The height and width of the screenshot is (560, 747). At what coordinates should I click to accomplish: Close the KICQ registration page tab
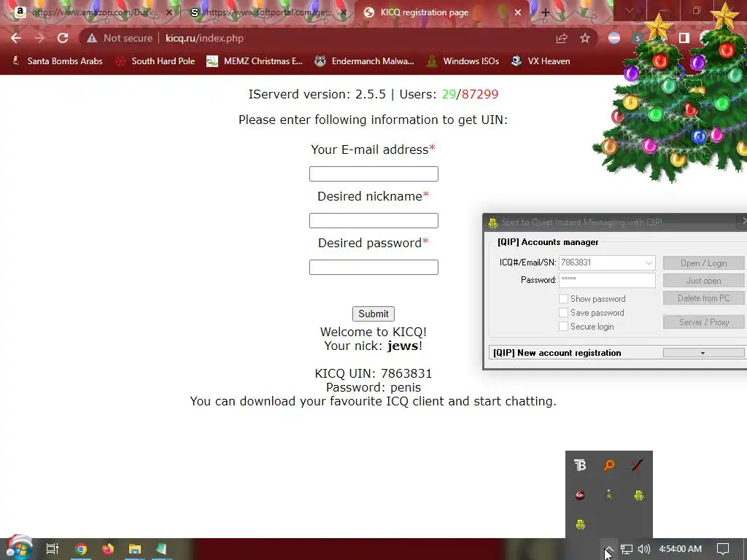pos(518,13)
